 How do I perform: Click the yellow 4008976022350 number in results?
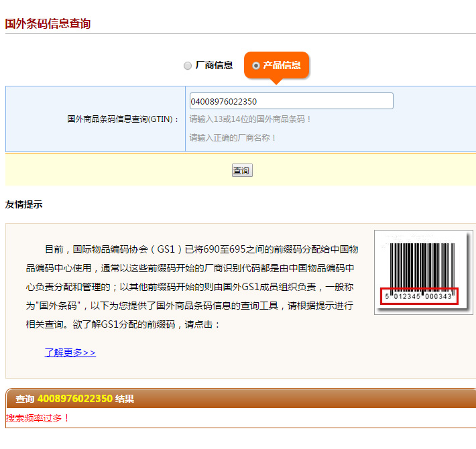[74, 399]
